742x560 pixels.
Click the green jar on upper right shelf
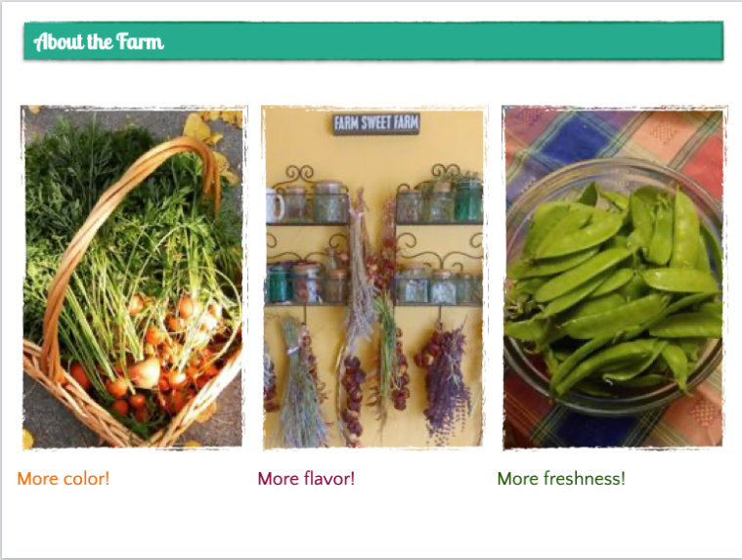point(468,202)
